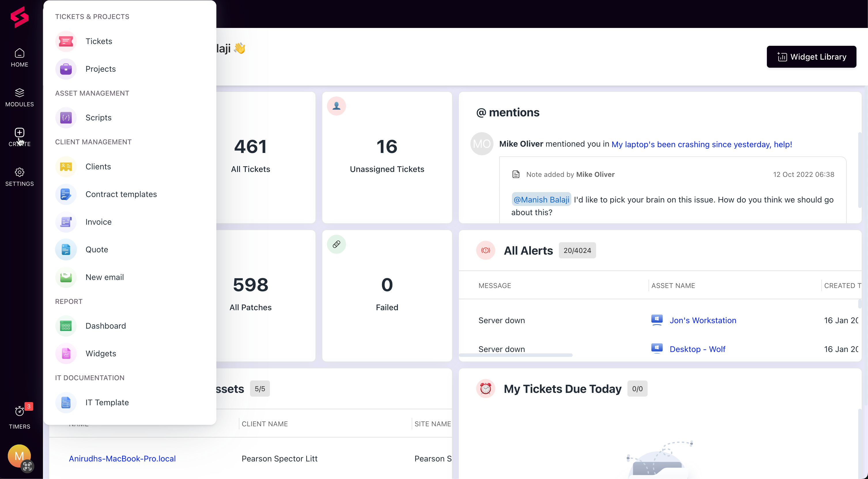The image size is (868, 479).
Task: Click the All Alerts horizontal scrollbar
Action: click(516, 355)
